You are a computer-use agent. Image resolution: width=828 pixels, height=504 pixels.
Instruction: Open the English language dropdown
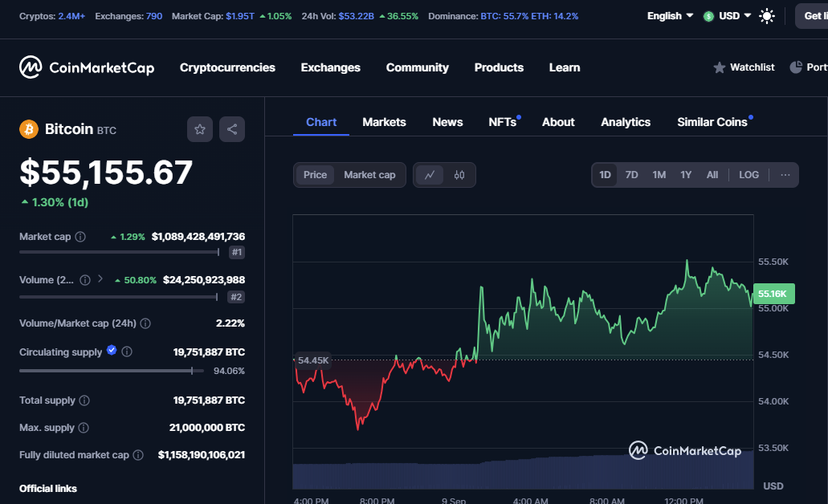pyautogui.click(x=670, y=16)
